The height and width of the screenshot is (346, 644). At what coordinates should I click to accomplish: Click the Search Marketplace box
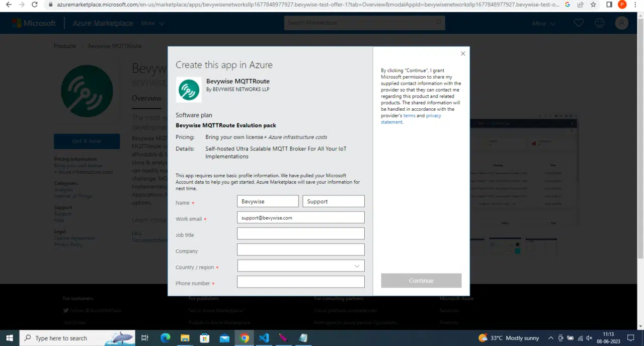pyautogui.click(x=364, y=23)
